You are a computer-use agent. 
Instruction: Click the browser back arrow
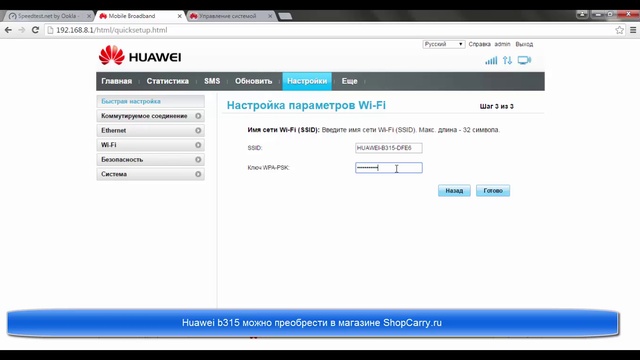tap(8, 30)
